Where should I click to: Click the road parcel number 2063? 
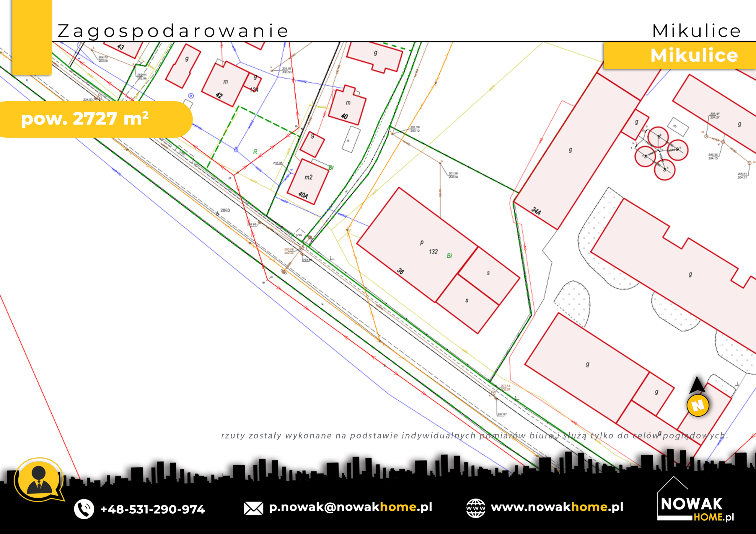click(x=225, y=210)
